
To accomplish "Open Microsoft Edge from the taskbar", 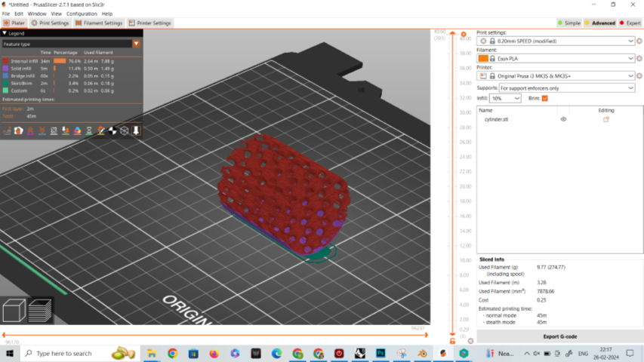I will pos(276,353).
